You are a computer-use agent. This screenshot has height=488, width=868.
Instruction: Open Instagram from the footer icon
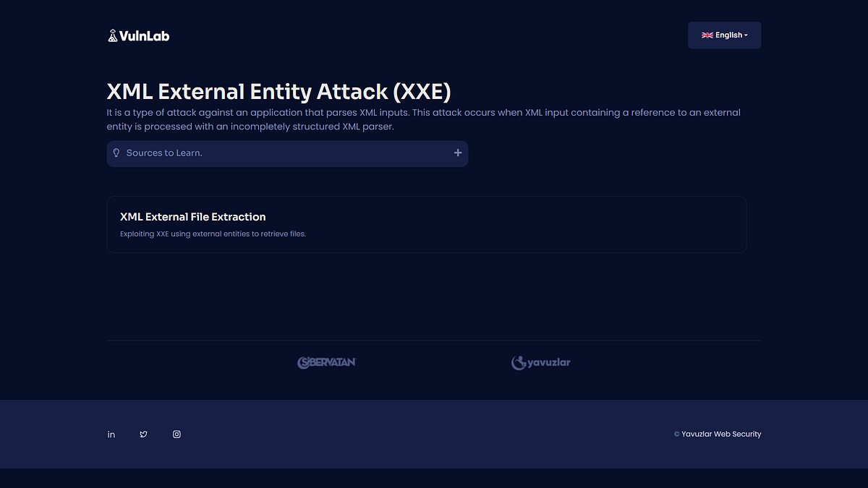click(176, 434)
